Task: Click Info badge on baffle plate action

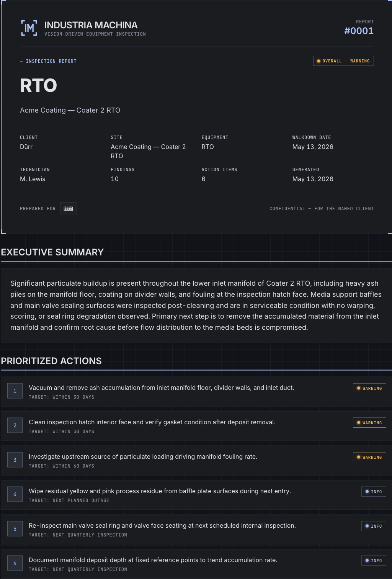Action: click(x=374, y=492)
